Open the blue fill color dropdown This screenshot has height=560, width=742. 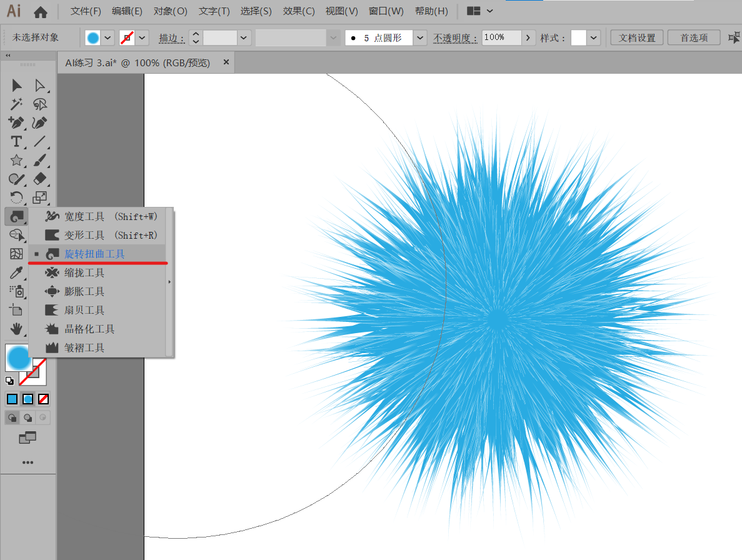click(x=108, y=38)
